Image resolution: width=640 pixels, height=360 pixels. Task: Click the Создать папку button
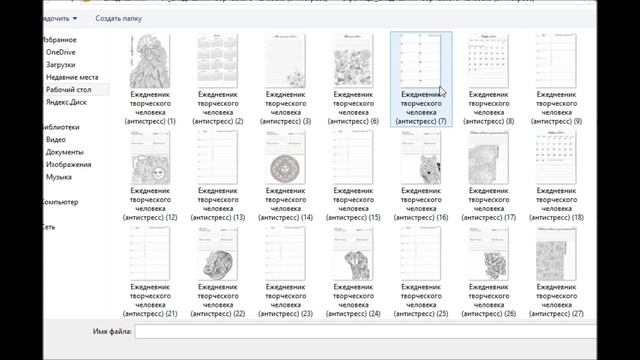pos(118,18)
